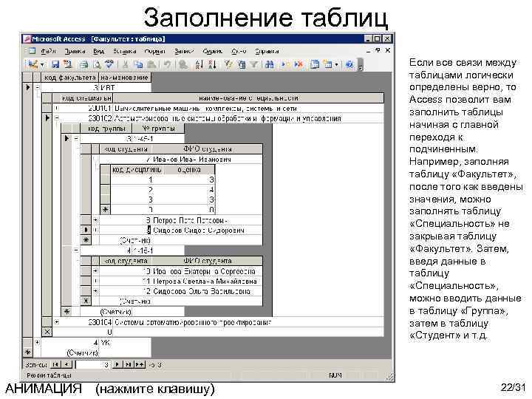Open the Окно menu
This screenshot has height=399, width=532.
pyautogui.click(x=239, y=51)
